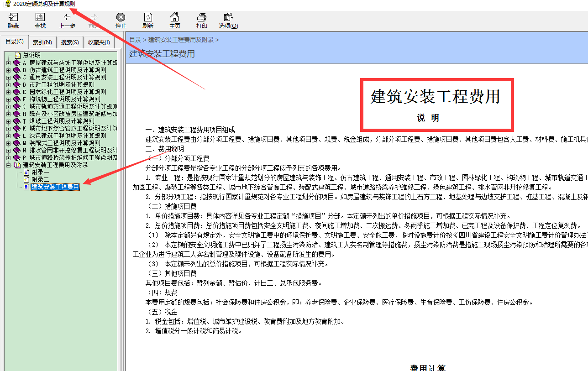Collapse the 建筑安装工程费用及附录 node
This screenshot has height=371, width=588.
8,165
